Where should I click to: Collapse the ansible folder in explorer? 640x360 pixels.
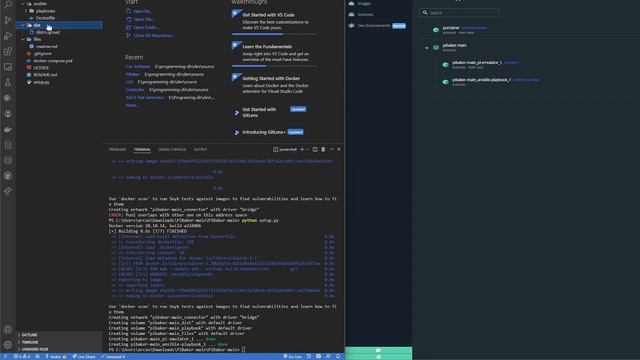coord(23,4)
